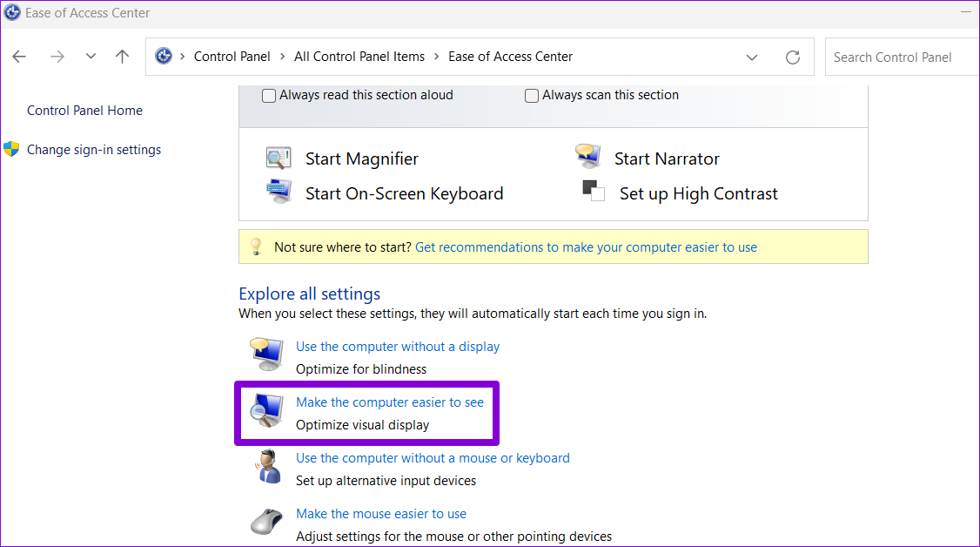Image resolution: width=980 pixels, height=547 pixels.
Task: Click the Magnifier icon
Action: pos(279,159)
